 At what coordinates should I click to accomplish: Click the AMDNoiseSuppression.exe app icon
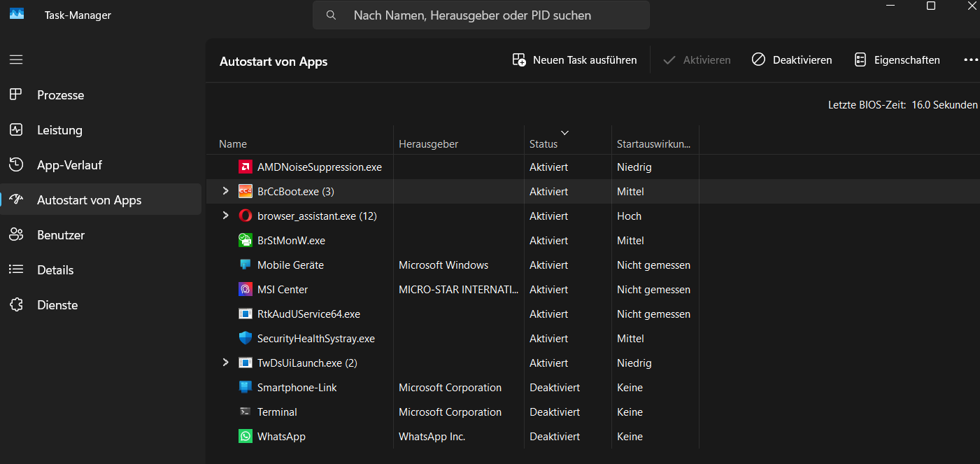tap(245, 167)
